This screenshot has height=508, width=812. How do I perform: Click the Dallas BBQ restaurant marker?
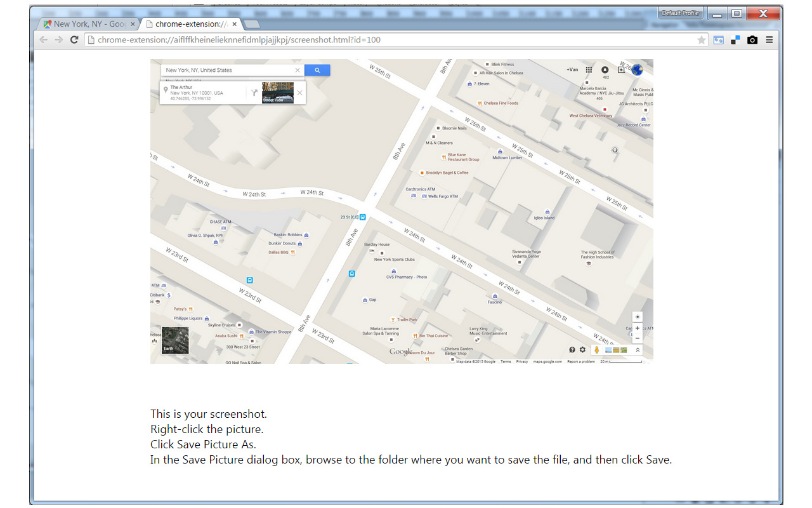(292, 252)
